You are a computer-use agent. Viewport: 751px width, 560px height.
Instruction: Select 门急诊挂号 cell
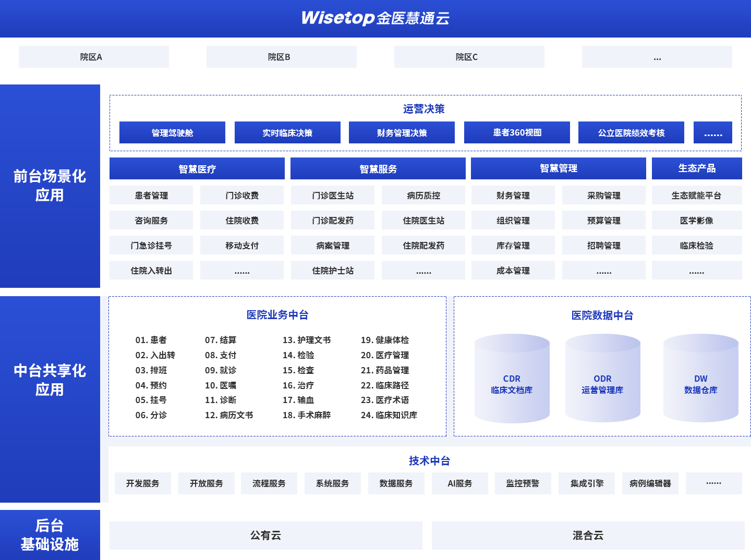pos(151,245)
